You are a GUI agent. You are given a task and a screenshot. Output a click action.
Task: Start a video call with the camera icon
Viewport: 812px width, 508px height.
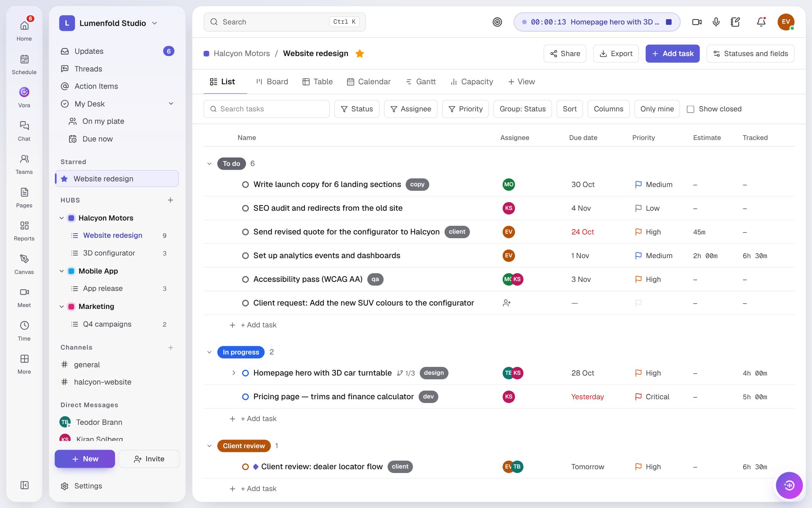point(697,22)
